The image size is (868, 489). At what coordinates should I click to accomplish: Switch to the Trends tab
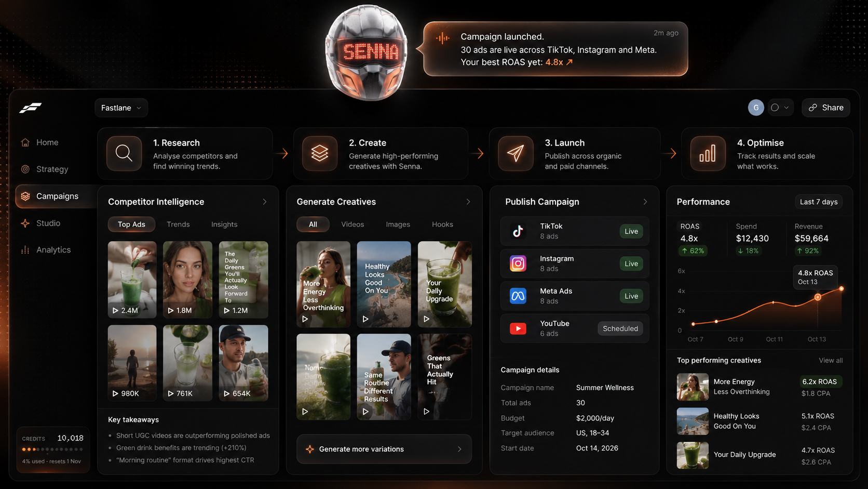coord(178,224)
